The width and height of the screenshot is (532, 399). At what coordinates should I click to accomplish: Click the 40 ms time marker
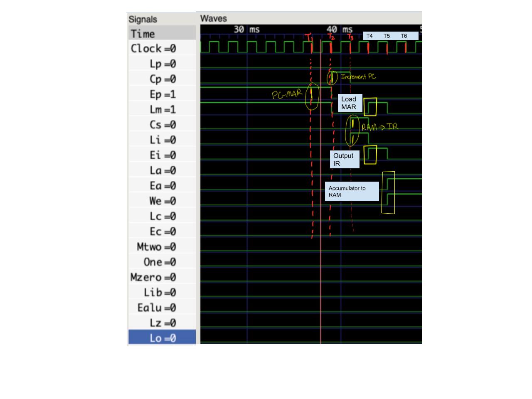tap(339, 29)
